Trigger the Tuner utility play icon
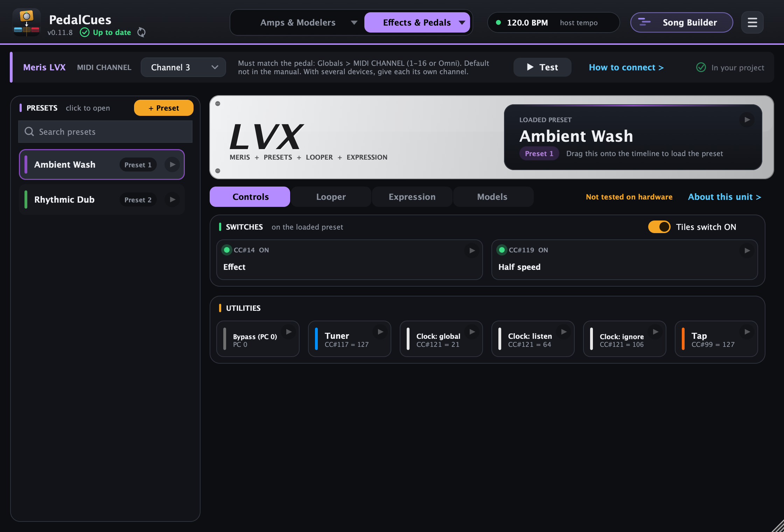The image size is (784, 532). 380,331
